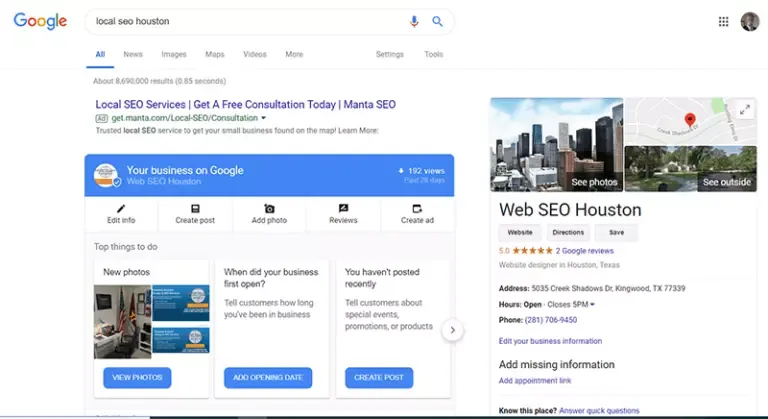Click Answer quick questions link
Screen dimensions: 768x419
point(599,411)
